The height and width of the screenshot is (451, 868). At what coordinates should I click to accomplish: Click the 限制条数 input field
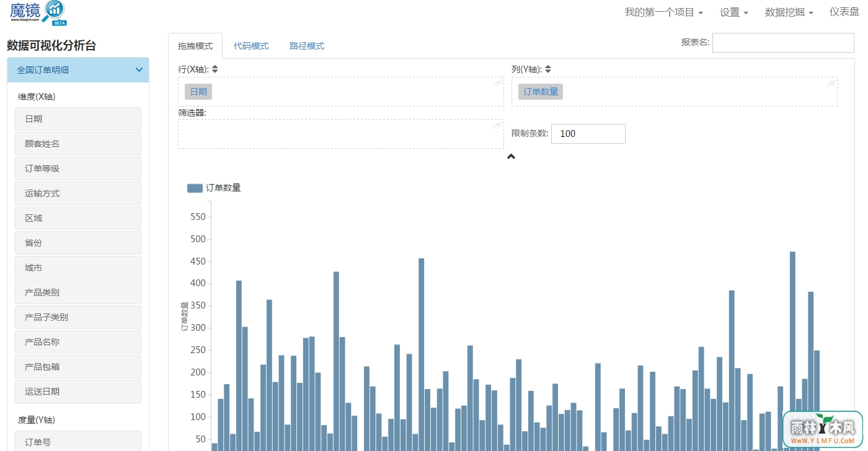pyautogui.click(x=588, y=134)
